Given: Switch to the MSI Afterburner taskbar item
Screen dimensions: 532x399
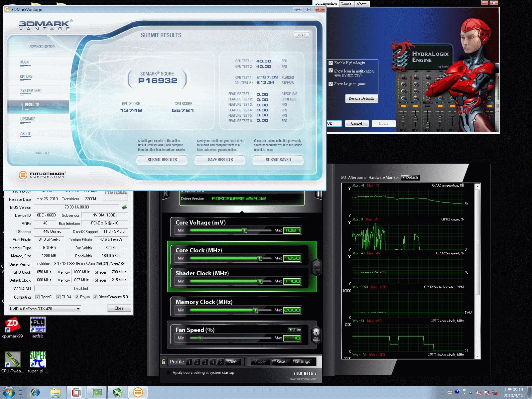Looking at the screenshot, I should tap(117, 393).
